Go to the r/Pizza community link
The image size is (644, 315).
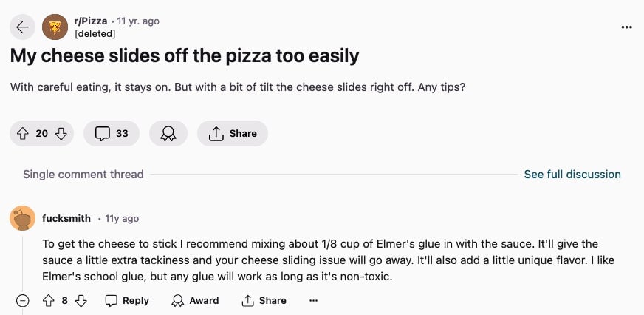[x=91, y=21]
